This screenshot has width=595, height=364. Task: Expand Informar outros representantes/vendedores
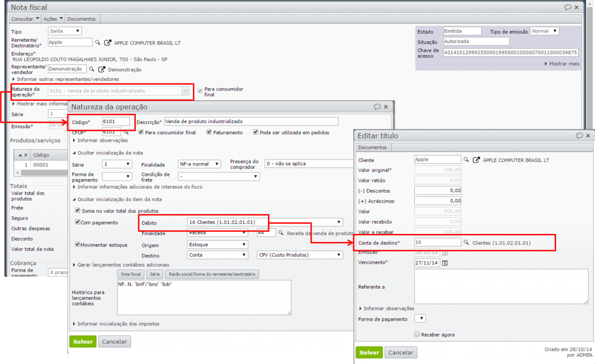click(66, 79)
